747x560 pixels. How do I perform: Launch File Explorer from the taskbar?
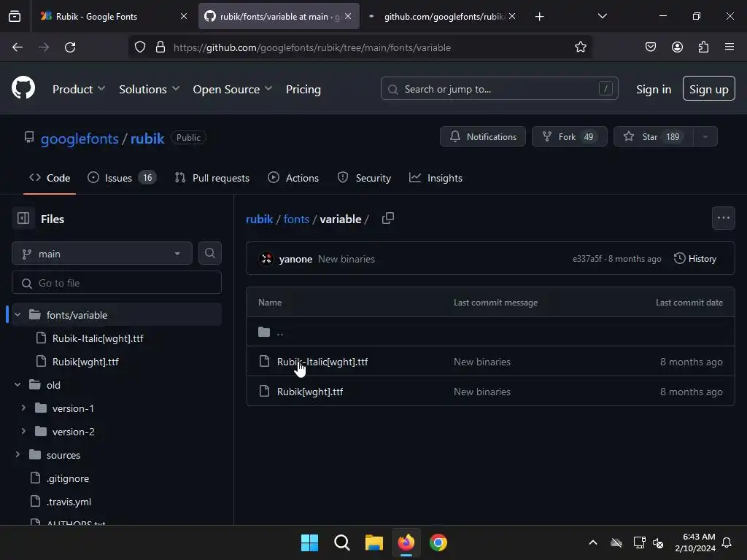point(374,542)
